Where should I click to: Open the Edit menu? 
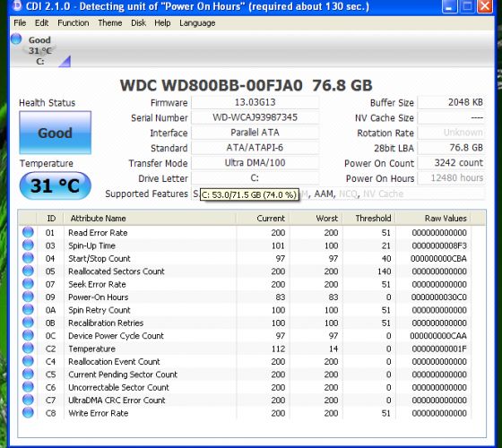coord(41,23)
